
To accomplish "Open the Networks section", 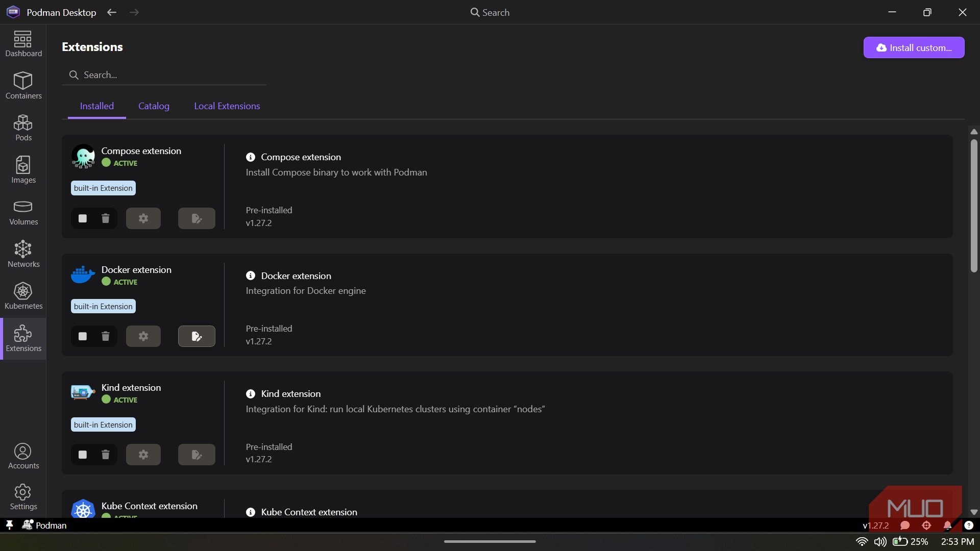I will point(23,254).
